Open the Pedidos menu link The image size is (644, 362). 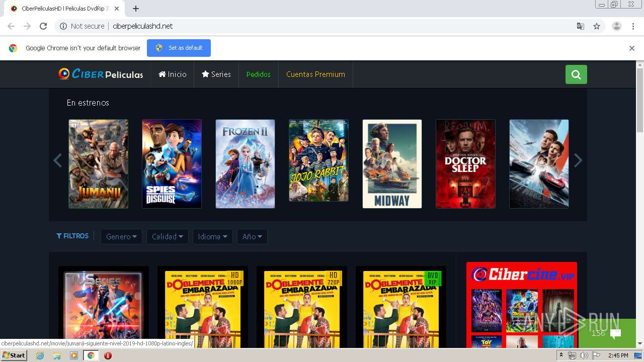point(259,74)
